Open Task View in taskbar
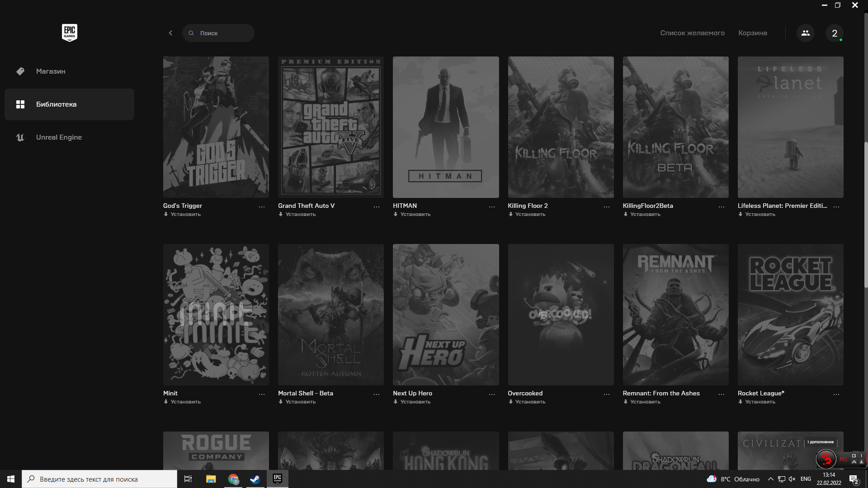The height and width of the screenshot is (488, 868). tap(188, 479)
